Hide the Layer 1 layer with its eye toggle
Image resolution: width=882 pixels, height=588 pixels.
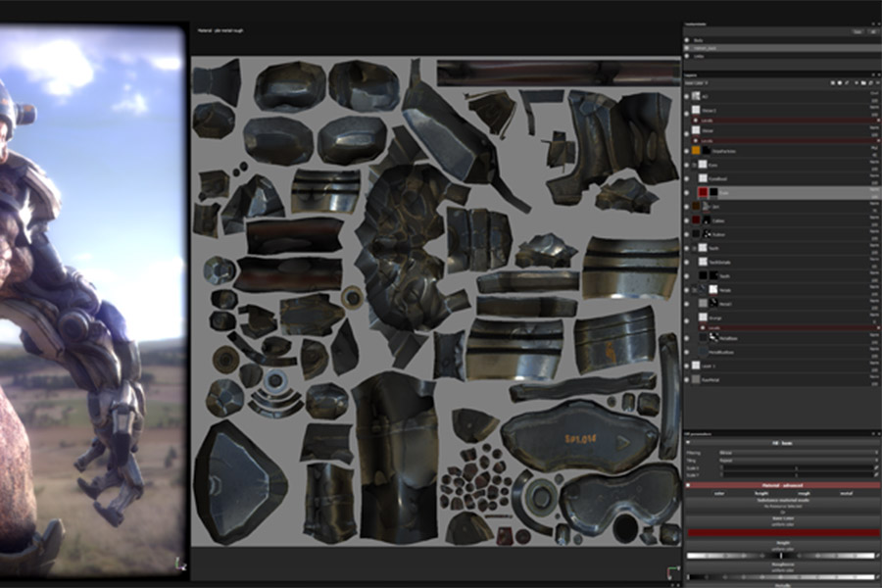tap(688, 366)
